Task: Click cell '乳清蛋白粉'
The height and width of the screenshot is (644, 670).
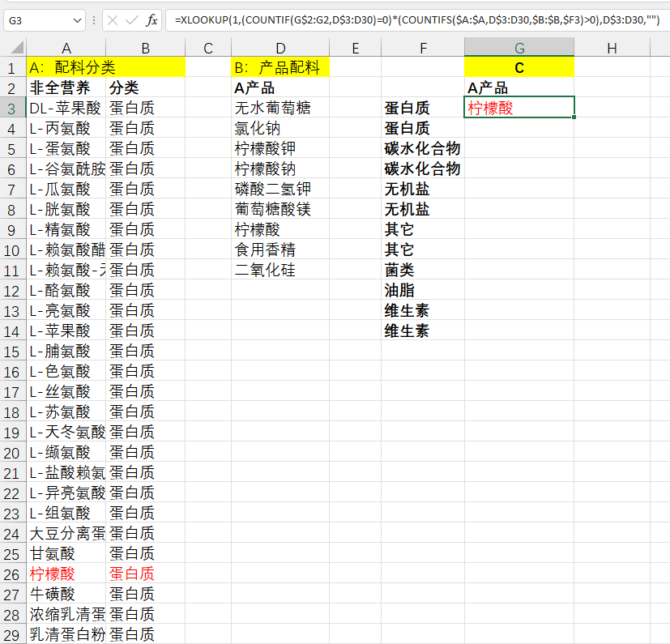Action: tap(66, 634)
